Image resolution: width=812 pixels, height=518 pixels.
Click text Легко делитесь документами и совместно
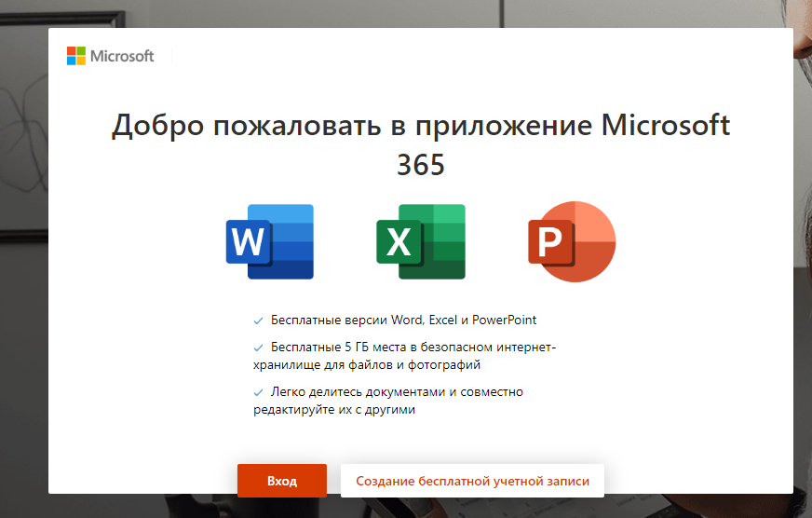(397, 391)
